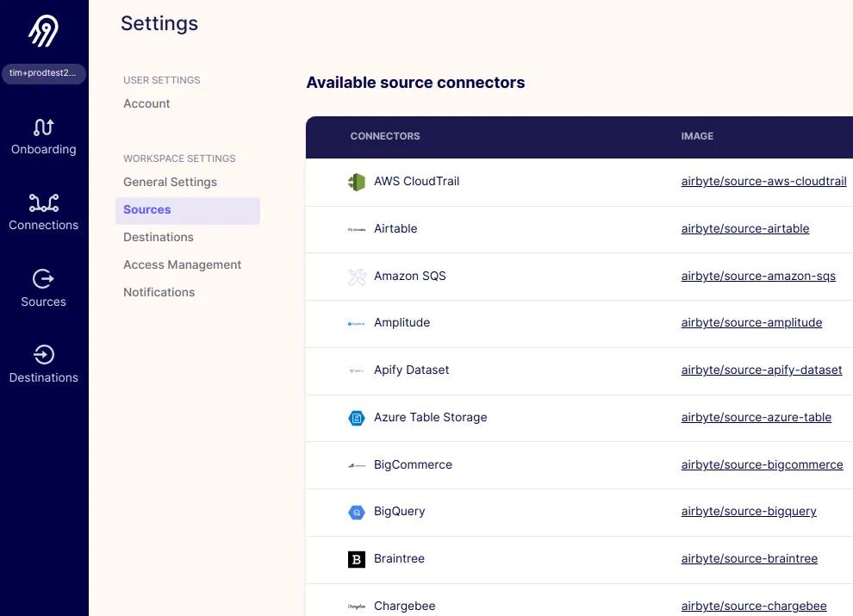Select the AWS CloudTrail connector name

pyautogui.click(x=416, y=181)
